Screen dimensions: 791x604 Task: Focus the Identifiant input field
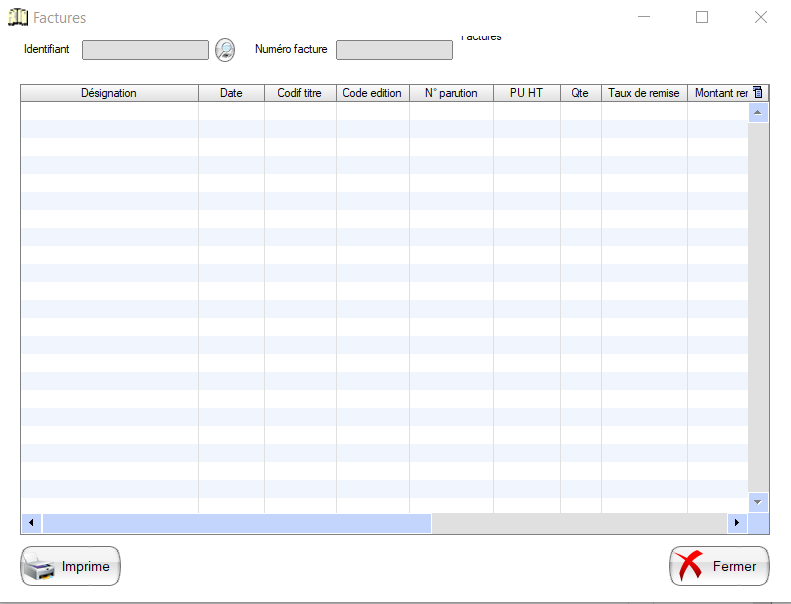click(145, 50)
